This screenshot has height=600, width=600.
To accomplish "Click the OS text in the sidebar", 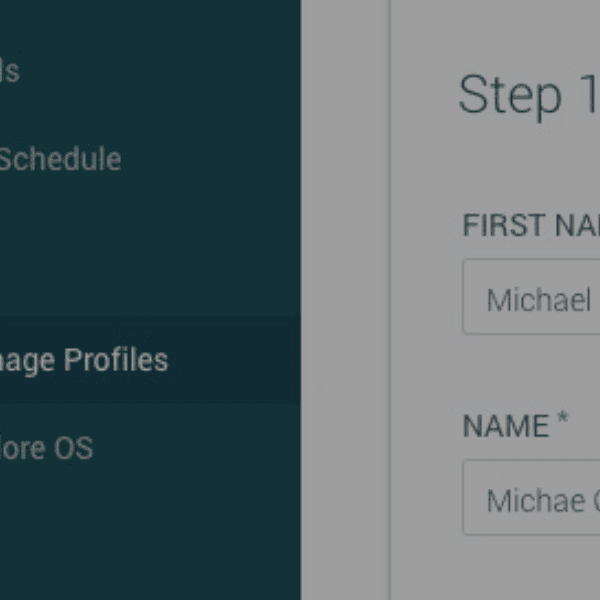I will coord(74,447).
